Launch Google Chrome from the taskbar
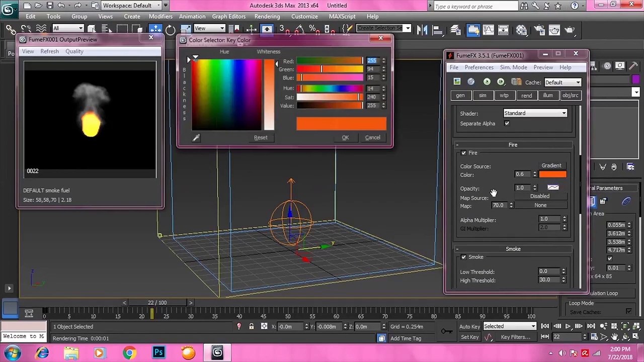Screen dimensions: 644x362 pos(129,352)
